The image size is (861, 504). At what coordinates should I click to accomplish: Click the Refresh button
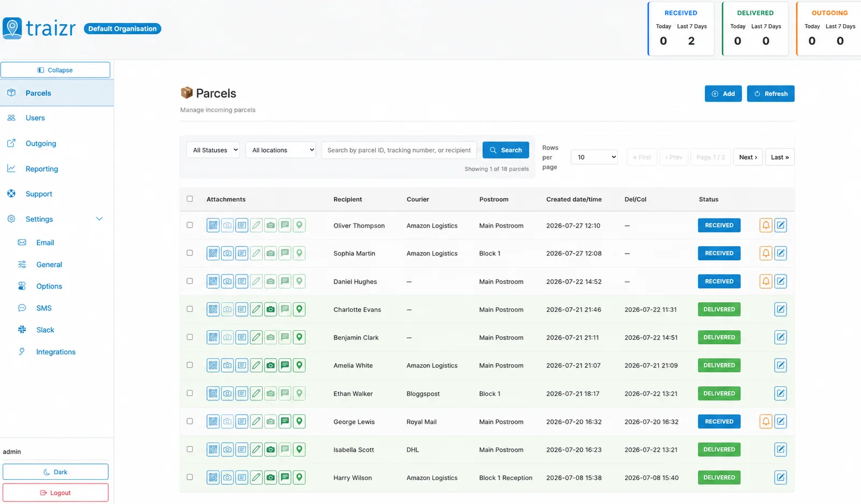(771, 94)
